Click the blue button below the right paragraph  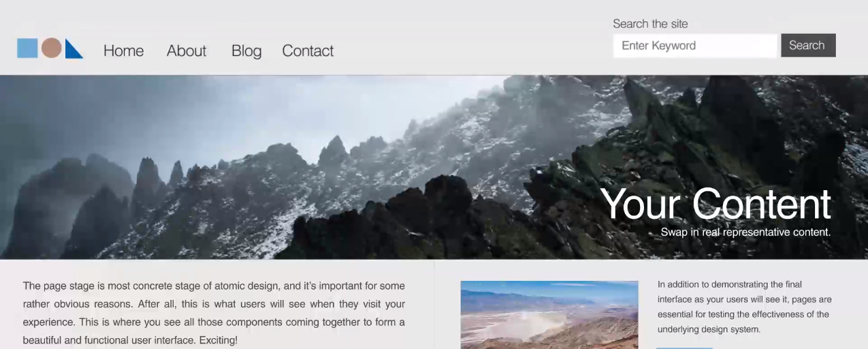click(684, 347)
